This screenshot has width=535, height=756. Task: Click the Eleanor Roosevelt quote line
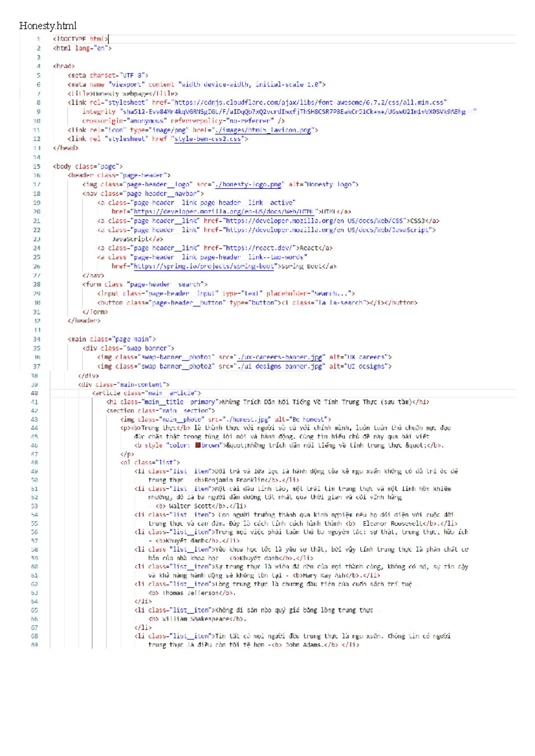pos(303,524)
